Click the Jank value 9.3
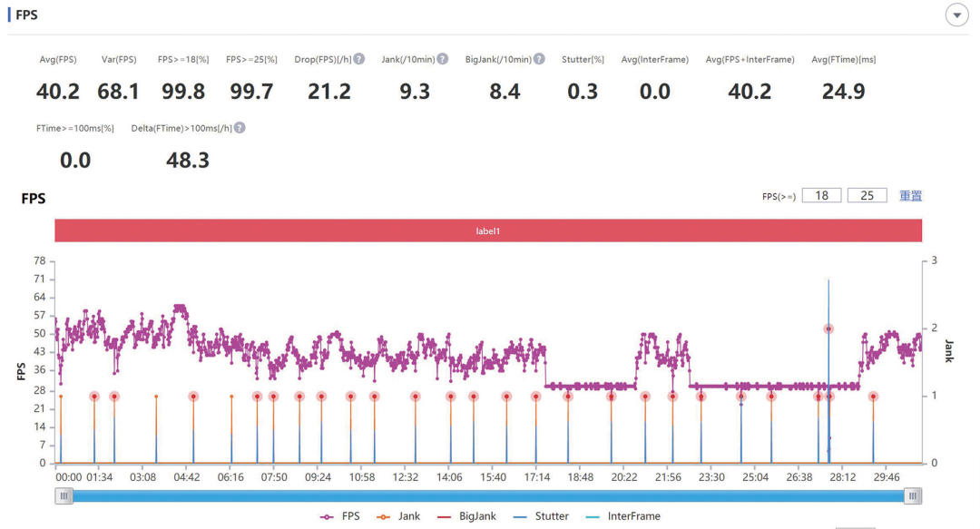The image size is (980, 529). click(415, 92)
